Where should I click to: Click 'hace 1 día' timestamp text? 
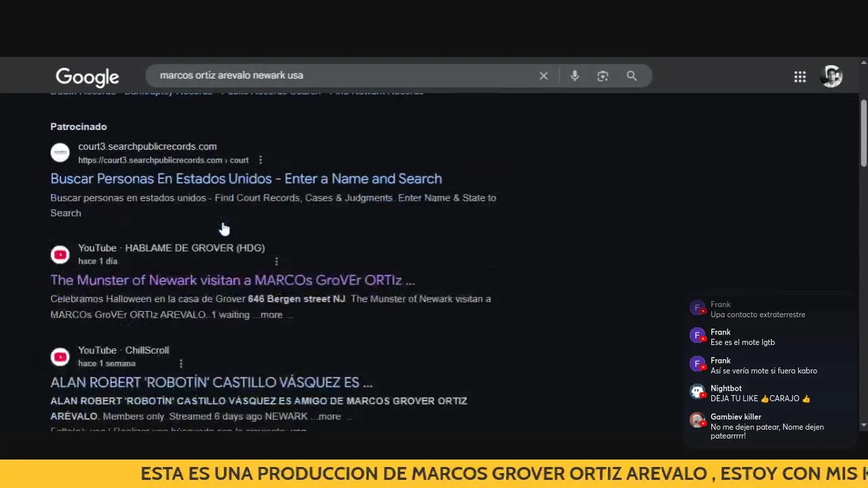click(x=98, y=261)
